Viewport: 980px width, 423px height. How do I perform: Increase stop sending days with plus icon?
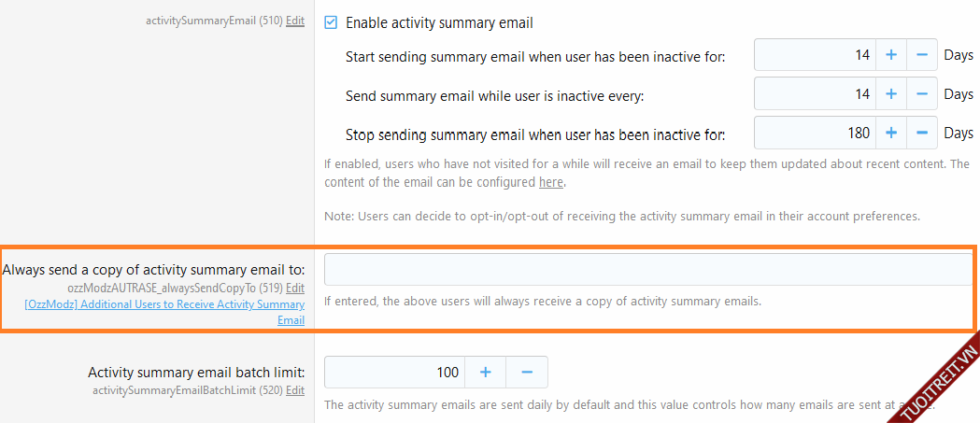tap(890, 134)
